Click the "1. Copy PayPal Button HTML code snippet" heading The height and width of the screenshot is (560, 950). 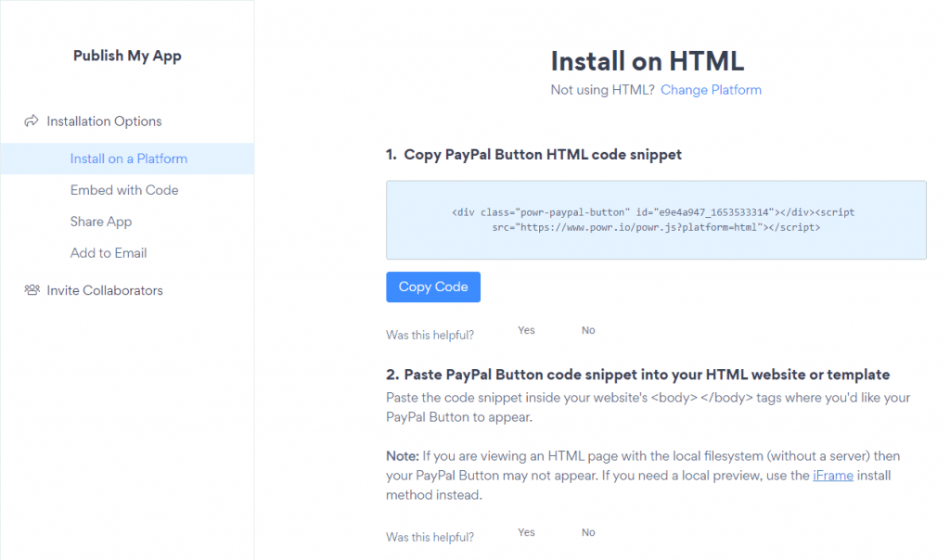click(533, 155)
